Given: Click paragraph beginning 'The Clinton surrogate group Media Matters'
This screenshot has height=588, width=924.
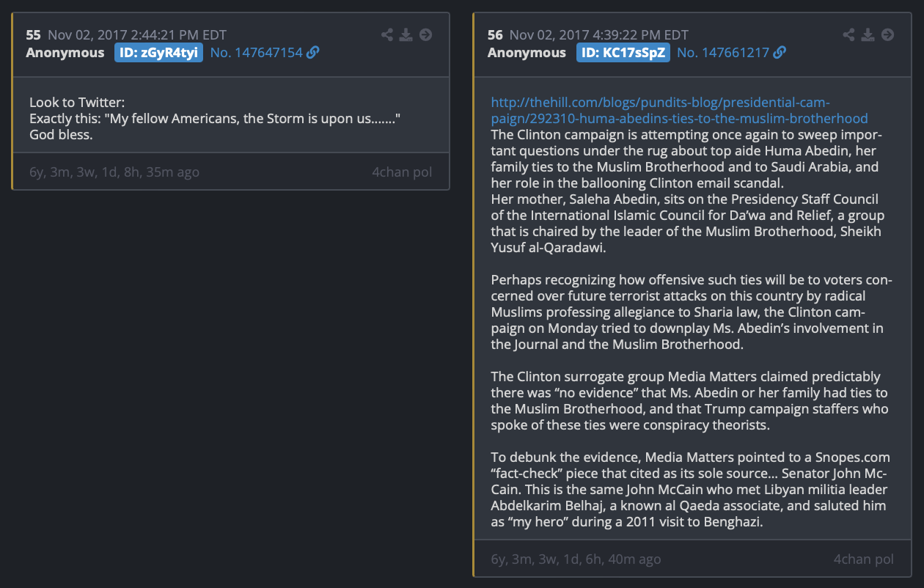Looking at the screenshot, I should pos(689,401).
